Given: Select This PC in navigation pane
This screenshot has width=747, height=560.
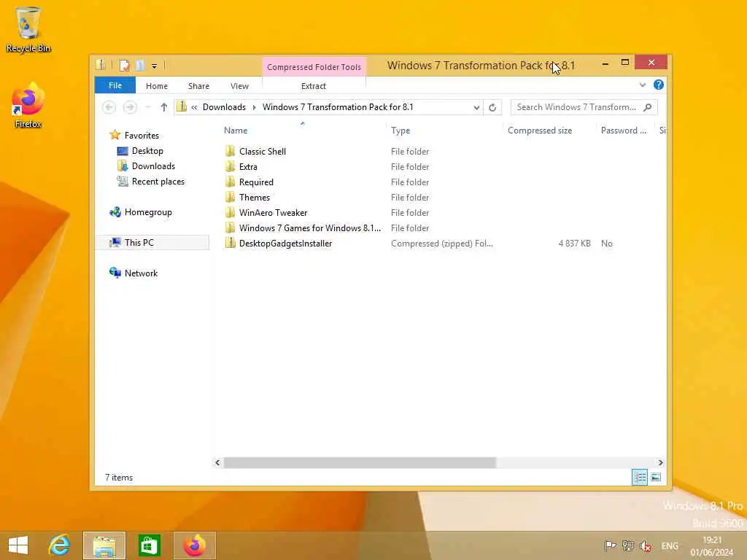Looking at the screenshot, I should click(152, 242).
